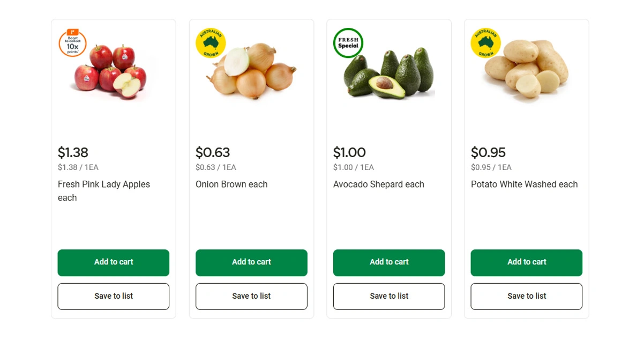Image resolution: width=644 pixels, height=340 pixels.
Task: Open the Pink Lady Apples product image
Action: point(113,72)
